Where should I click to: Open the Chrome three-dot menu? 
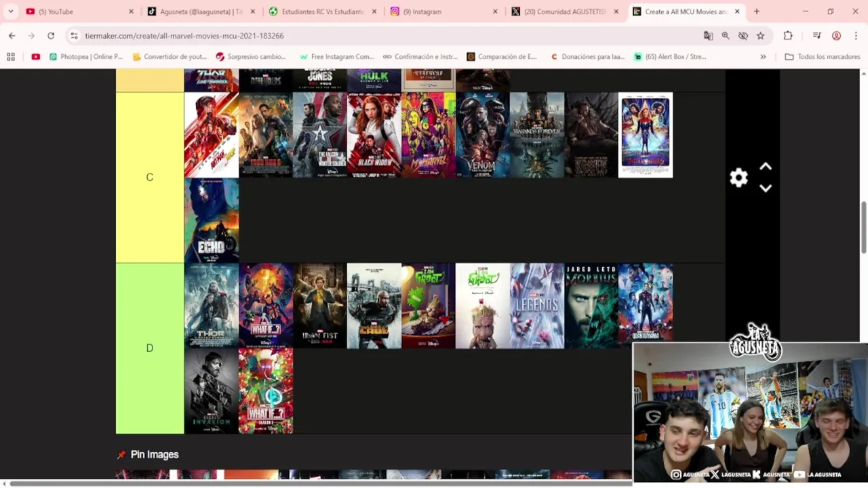[x=856, y=36]
